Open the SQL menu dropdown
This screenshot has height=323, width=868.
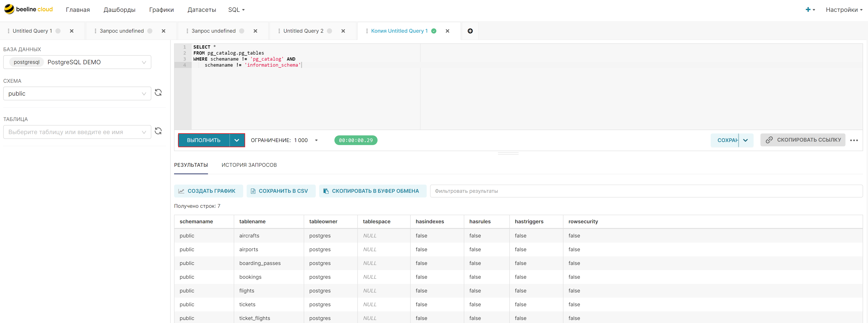(x=236, y=10)
